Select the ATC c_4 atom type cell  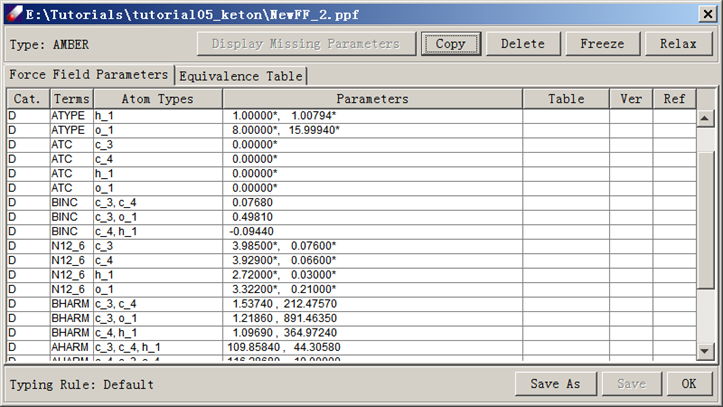point(158,159)
